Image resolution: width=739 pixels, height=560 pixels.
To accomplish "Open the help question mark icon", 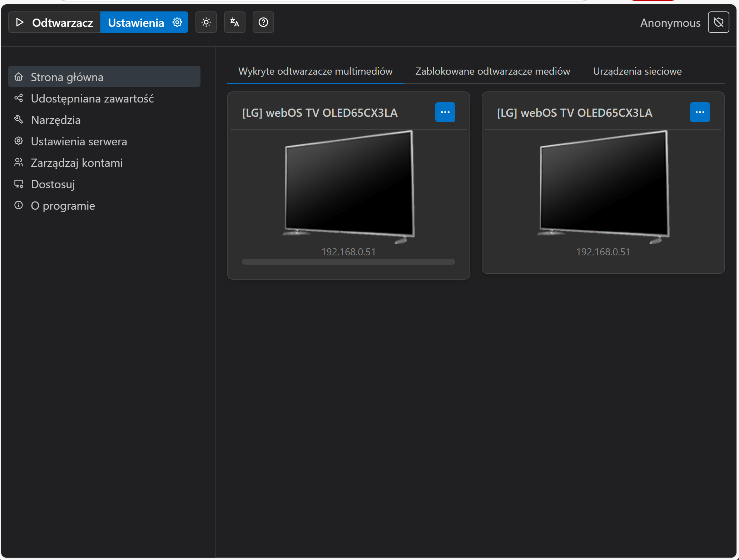I will (x=263, y=22).
